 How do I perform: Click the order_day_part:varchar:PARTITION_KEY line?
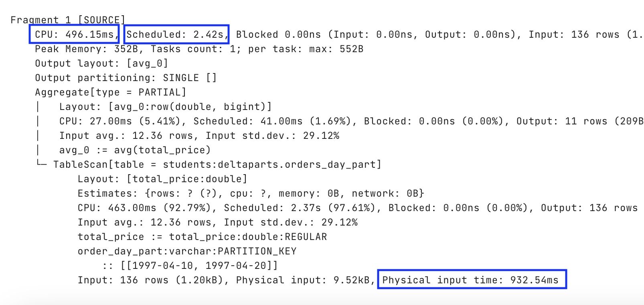click(x=187, y=251)
